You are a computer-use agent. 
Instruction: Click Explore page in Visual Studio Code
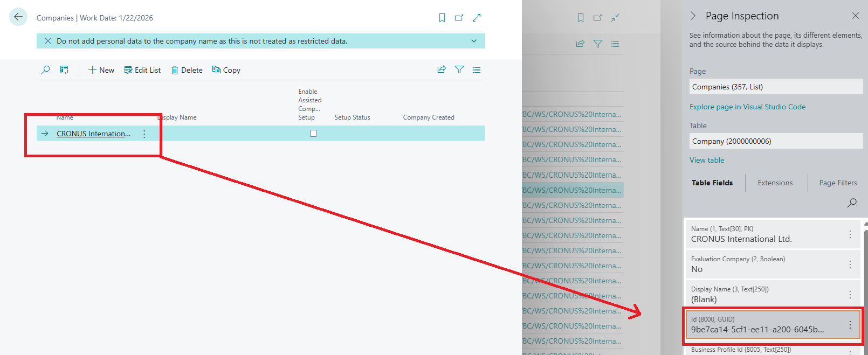747,107
